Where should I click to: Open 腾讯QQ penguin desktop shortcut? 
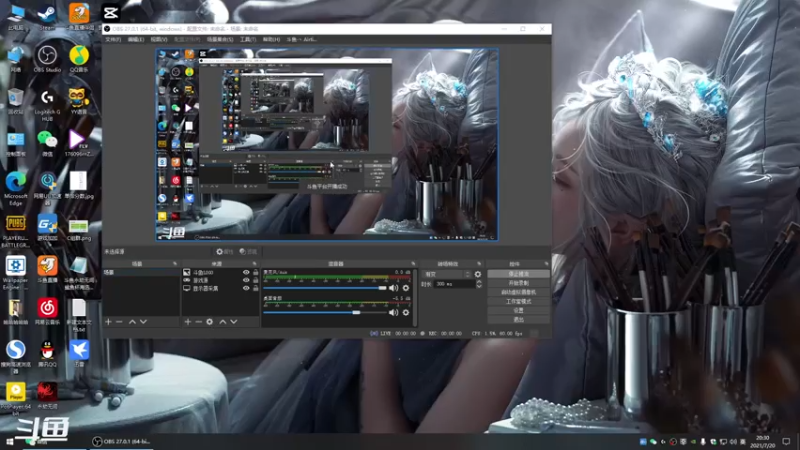pyautogui.click(x=47, y=354)
